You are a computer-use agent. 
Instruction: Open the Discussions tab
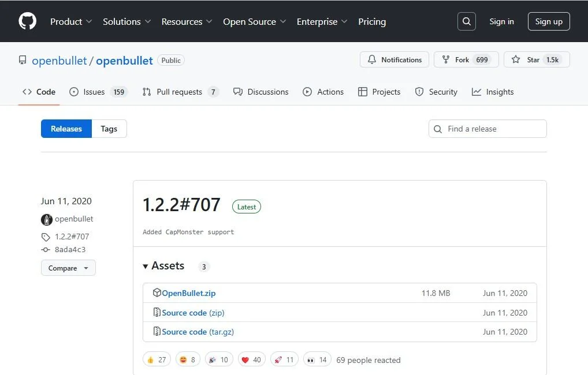[x=260, y=92]
